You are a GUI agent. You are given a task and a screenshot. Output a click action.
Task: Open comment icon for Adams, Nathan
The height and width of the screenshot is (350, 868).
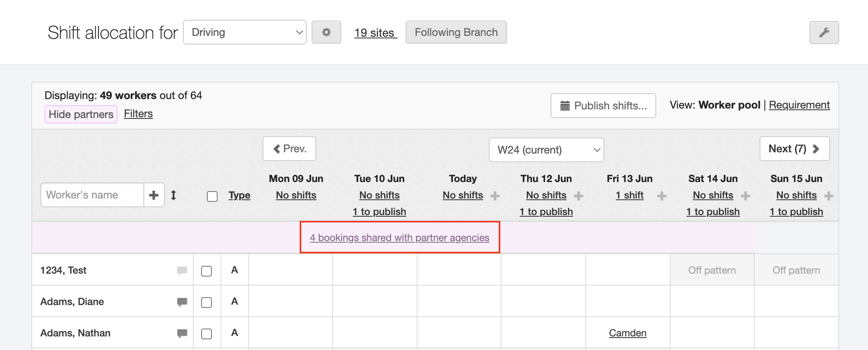pos(182,333)
